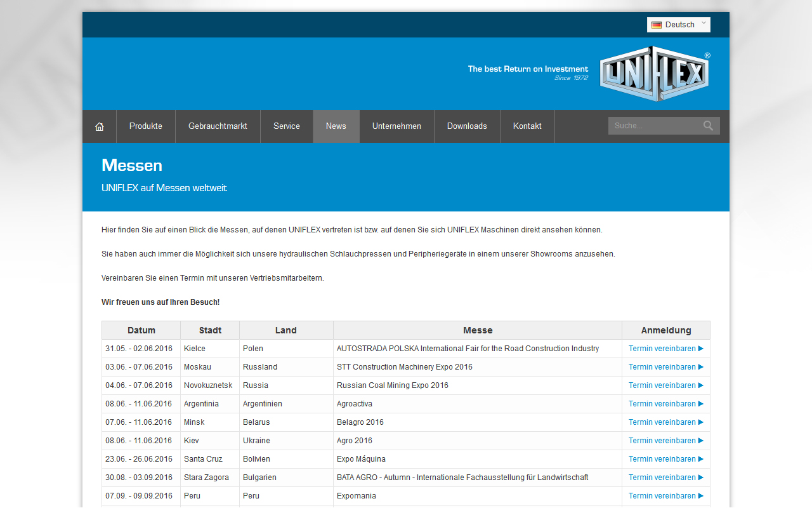The height and width of the screenshot is (508, 812).
Task: Click the Messen page heading
Action: pyautogui.click(x=132, y=165)
